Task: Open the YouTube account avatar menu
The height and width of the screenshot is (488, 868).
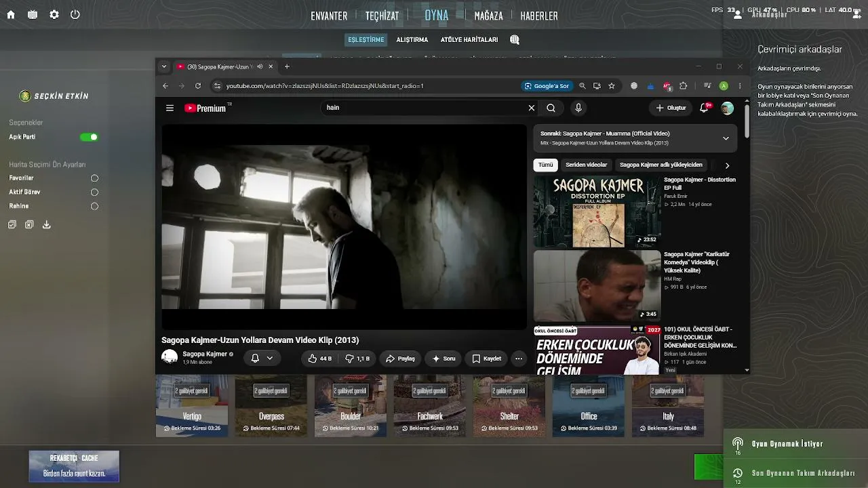Action: click(x=728, y=108)
